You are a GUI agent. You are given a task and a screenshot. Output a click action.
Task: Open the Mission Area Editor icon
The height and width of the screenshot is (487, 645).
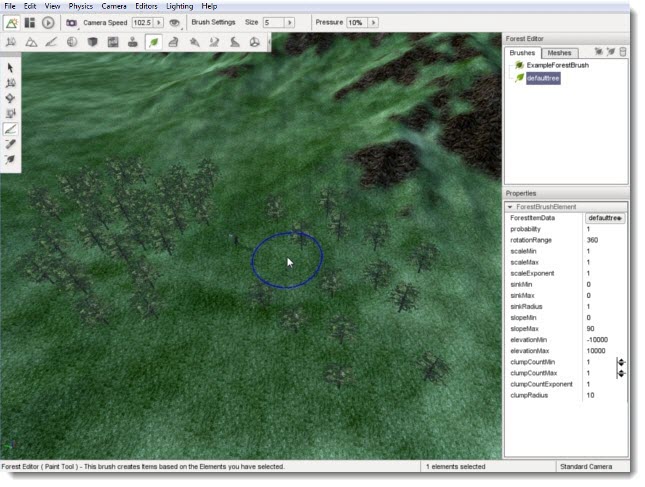(194, 42)
